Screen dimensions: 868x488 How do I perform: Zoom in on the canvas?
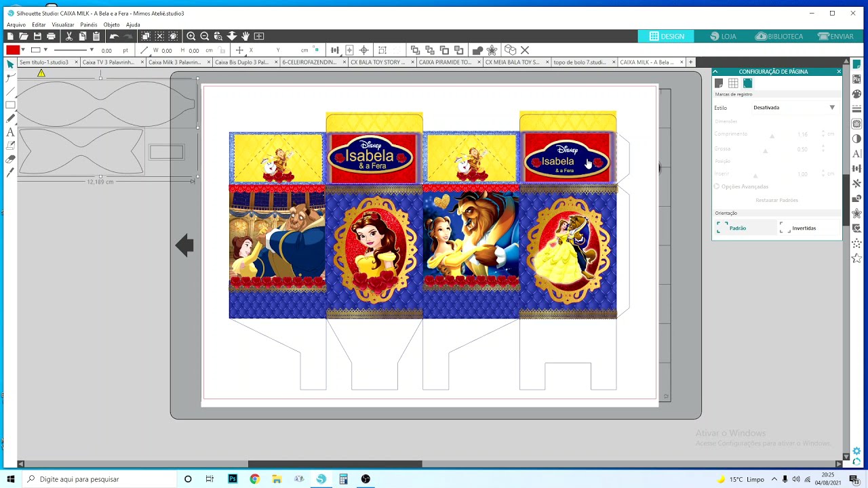point(191,36)
